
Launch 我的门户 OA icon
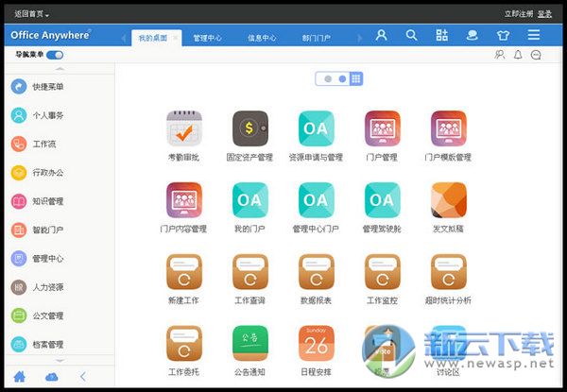click(x=249, y=200)
